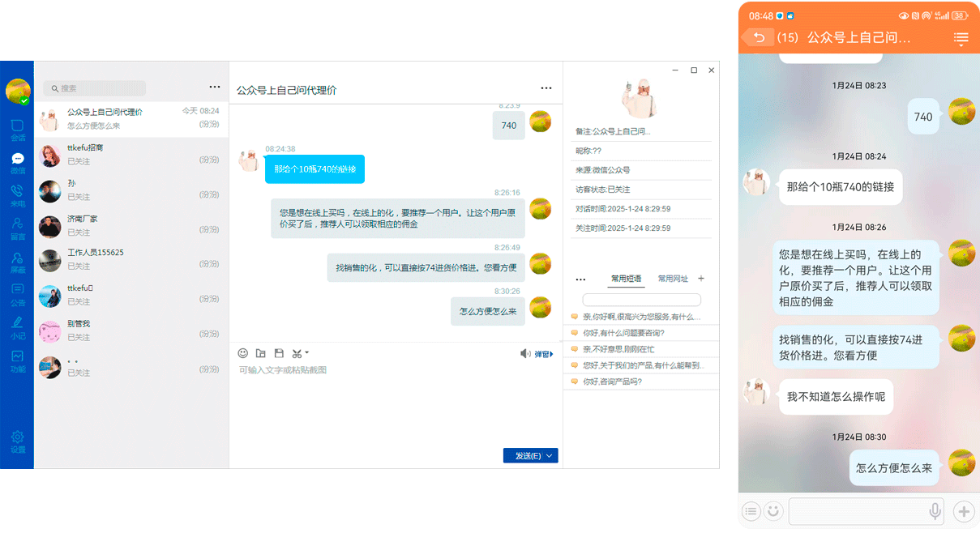Toggle the 弹窗 popup option
The width and height of the screenshot is (980, 533).
tap(544, 354)
